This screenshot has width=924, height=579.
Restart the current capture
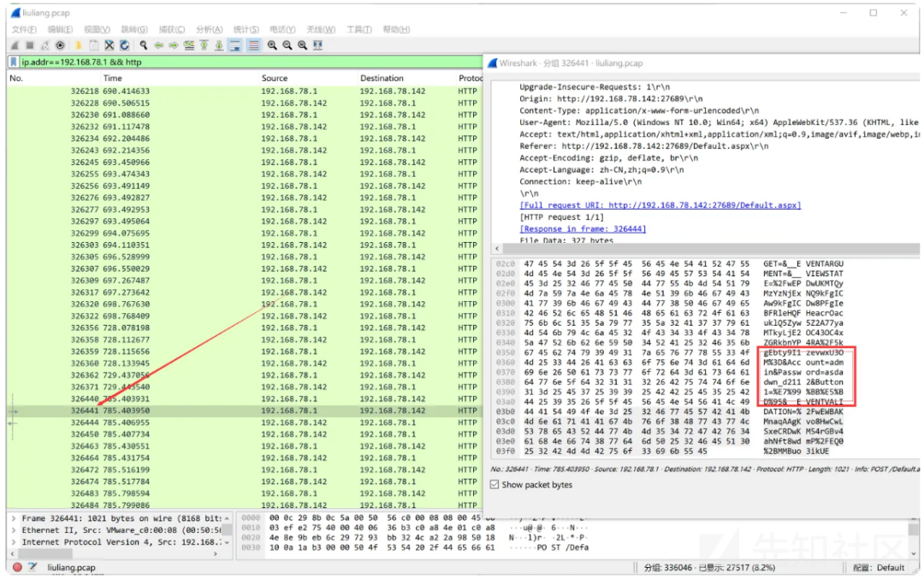pos(45,45)
